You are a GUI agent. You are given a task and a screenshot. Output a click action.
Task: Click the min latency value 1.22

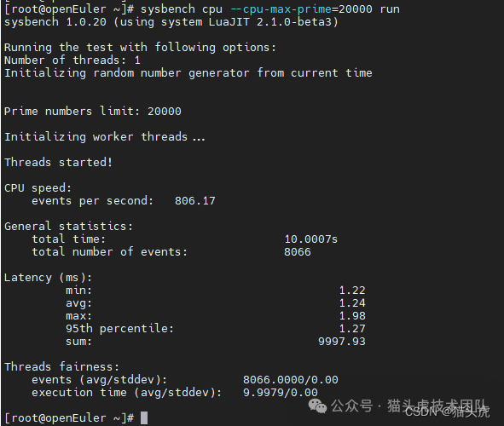[x=352, y=291]
